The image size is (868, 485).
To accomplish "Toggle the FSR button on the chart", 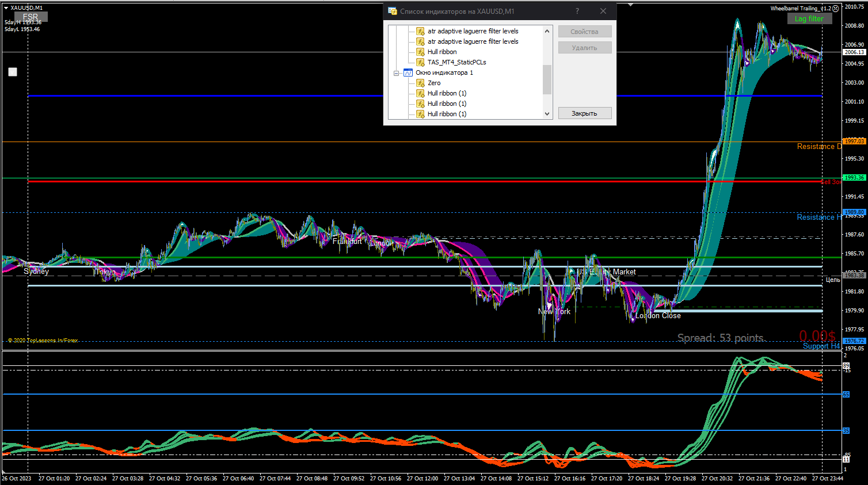I will tap(31, 17).
